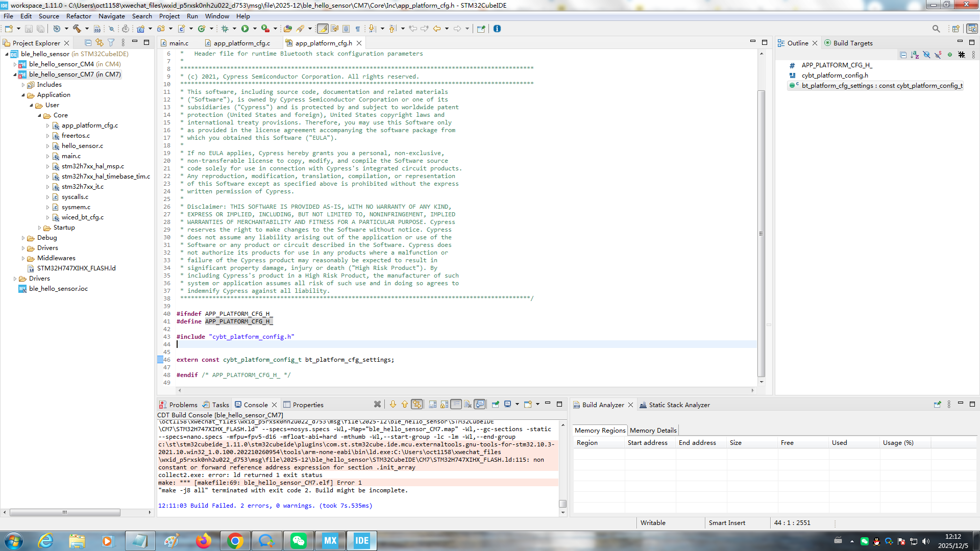Collapse All in Project Explorer toolbar
Image resolution: width=980 pixels, height=551 pixels.
pos(88,43)
